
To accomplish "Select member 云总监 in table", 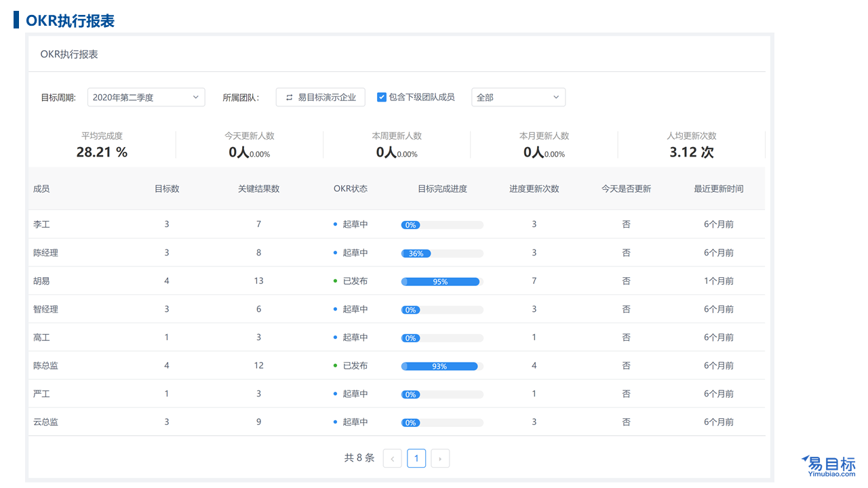I will click(45, 422).
